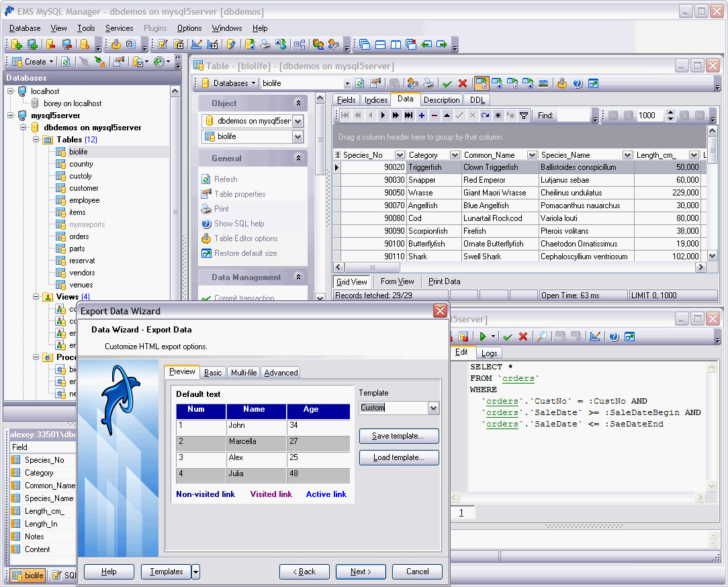Switch to Logs tab in SQL editor
Viewport: 728px width, 587px height.
[x=489, y=353]
